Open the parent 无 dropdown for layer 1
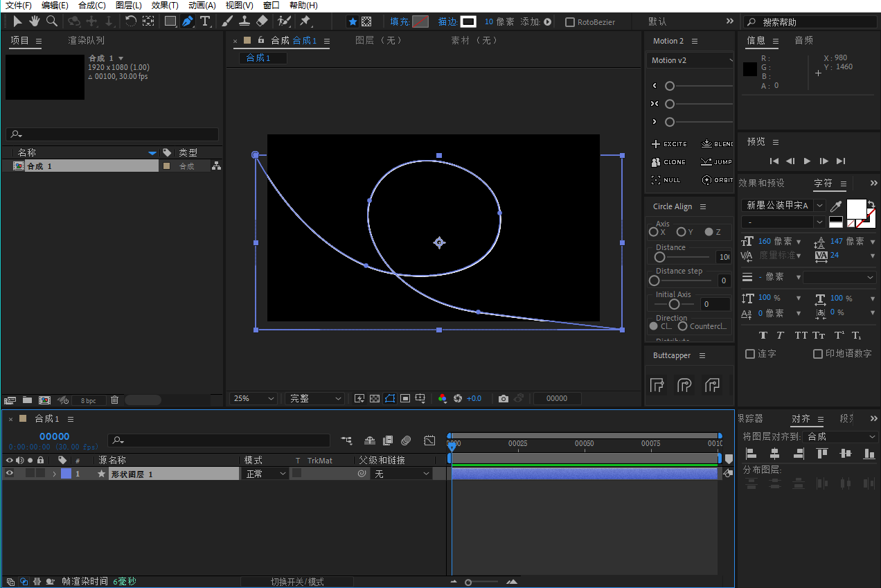 [402, 474]
